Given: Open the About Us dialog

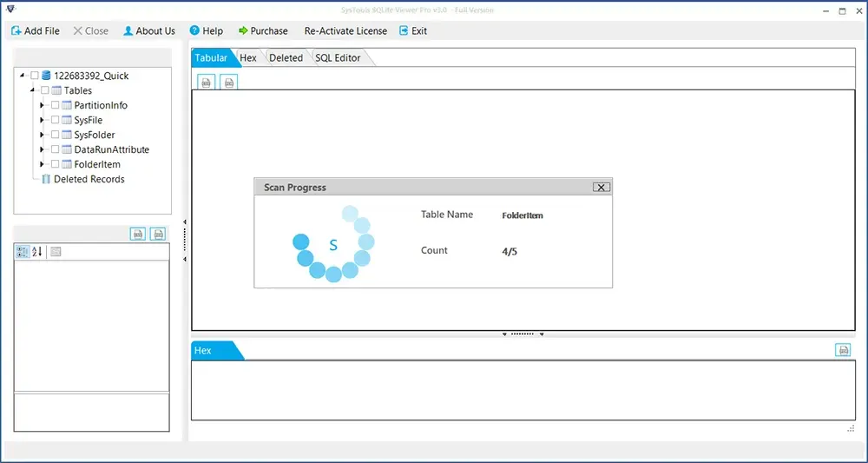Looking at the screenshot, I should click(x=149, y=31).
